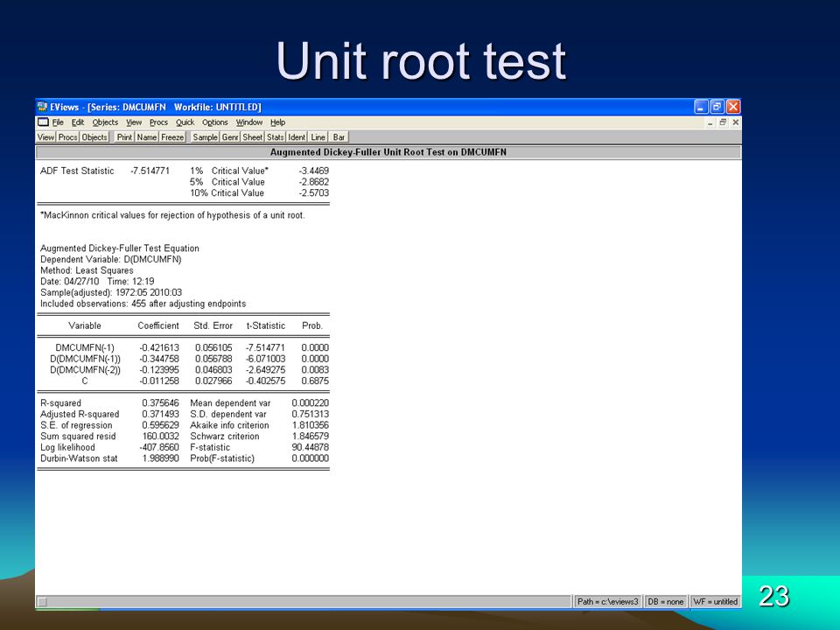The height and width of the screenshot is (630, 840).
Task: Click the command area button at status bar left
Action: click(x=42, y=602)
